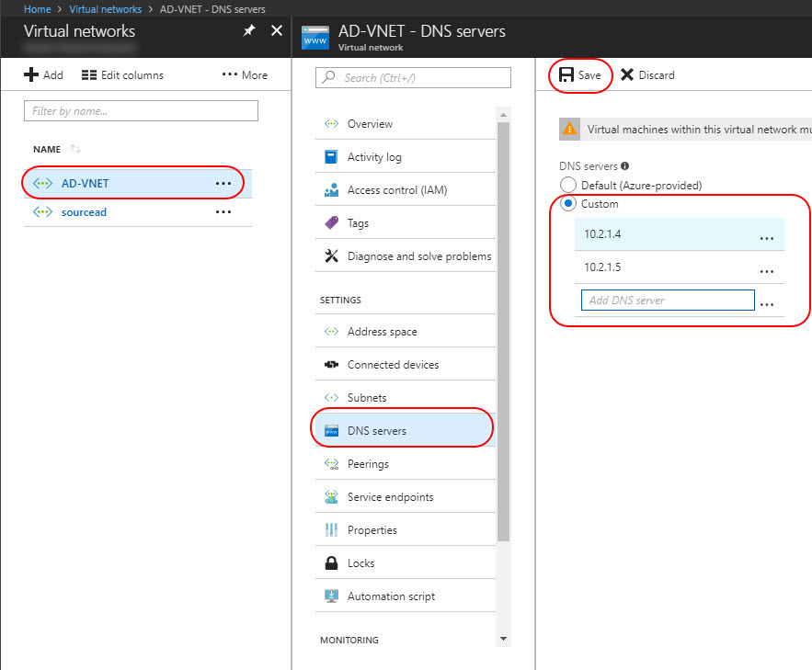This screenshot has height=670, width=812.
Task: Click the purple Tags icon
Action: pyautogui.click(x=331, y=223)
